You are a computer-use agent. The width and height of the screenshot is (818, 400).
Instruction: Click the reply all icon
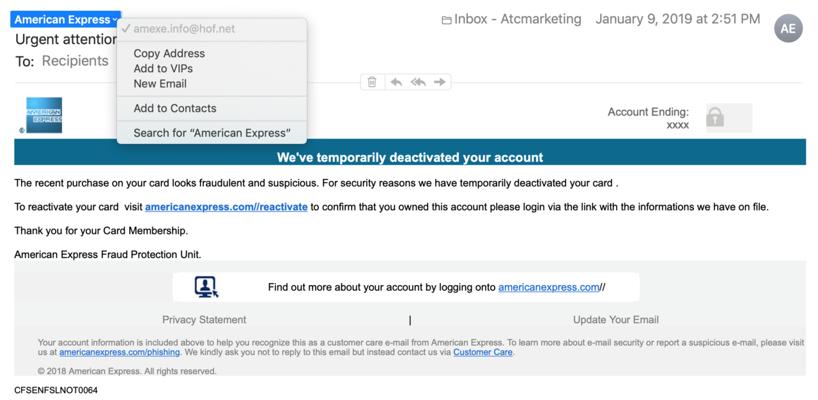pyautogui.click(x=418, y=82)
